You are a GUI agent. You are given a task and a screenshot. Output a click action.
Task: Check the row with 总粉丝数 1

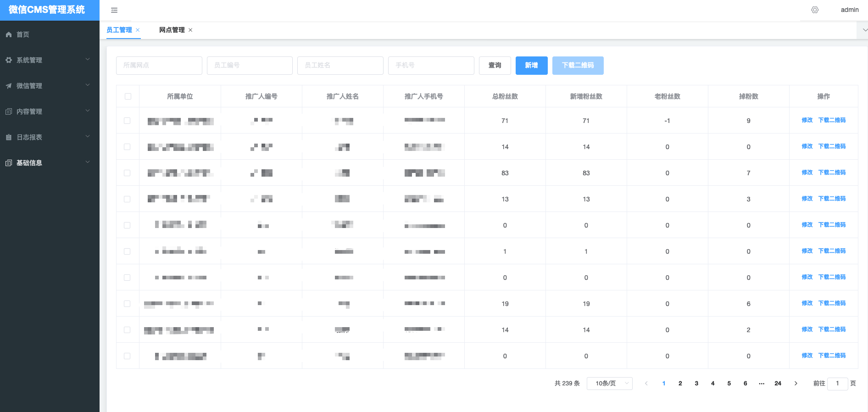coord(127,251)
